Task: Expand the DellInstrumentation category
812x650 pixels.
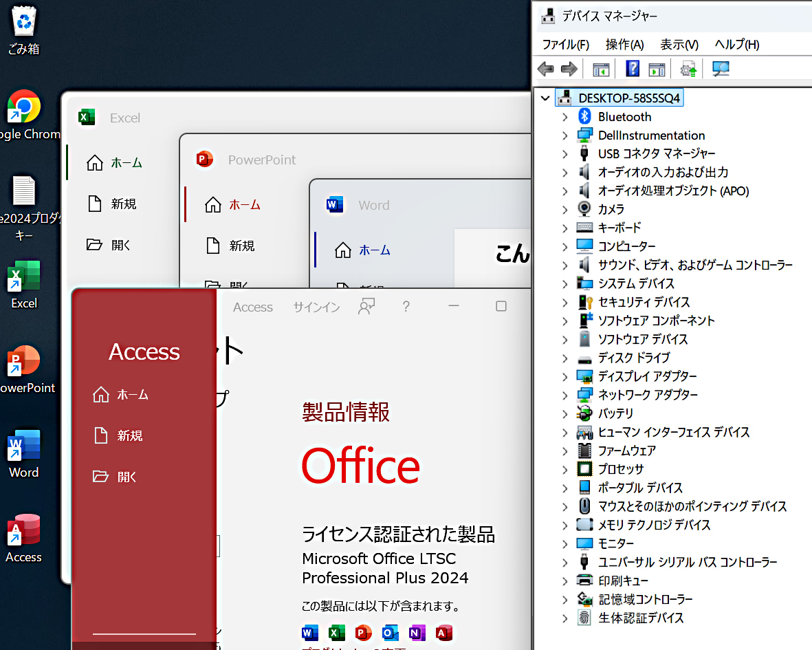Action: (x=565, y=136)
